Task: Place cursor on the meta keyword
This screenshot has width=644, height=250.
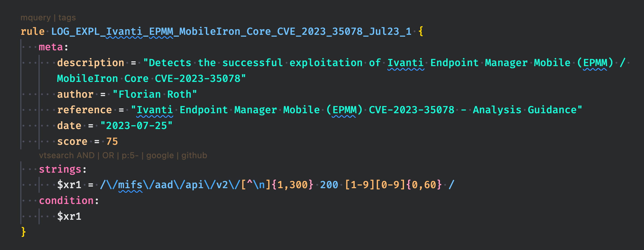Action: (x=51, y=47)
